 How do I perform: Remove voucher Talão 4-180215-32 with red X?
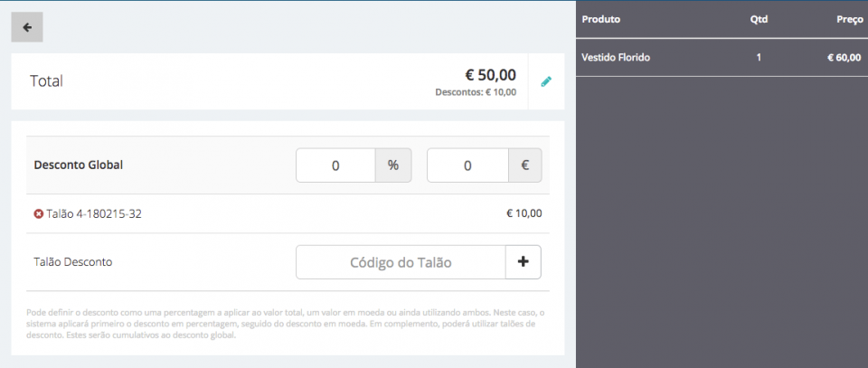[x=38, y=214]
